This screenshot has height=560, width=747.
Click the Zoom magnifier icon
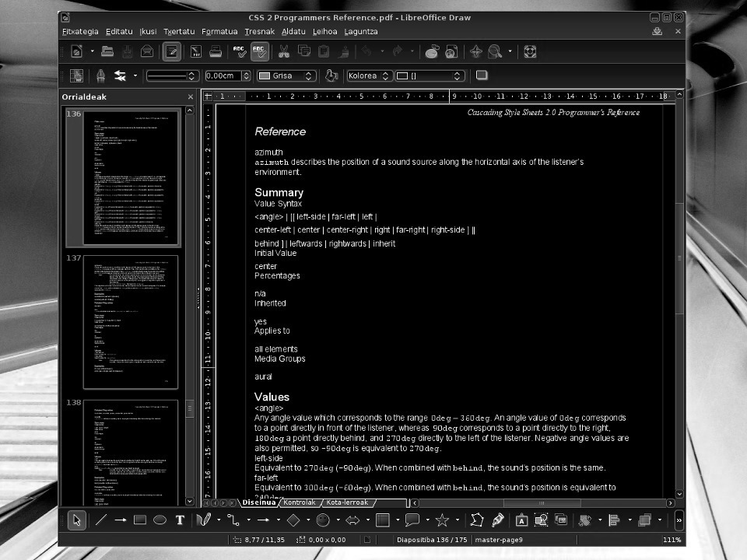click(496, 51)
